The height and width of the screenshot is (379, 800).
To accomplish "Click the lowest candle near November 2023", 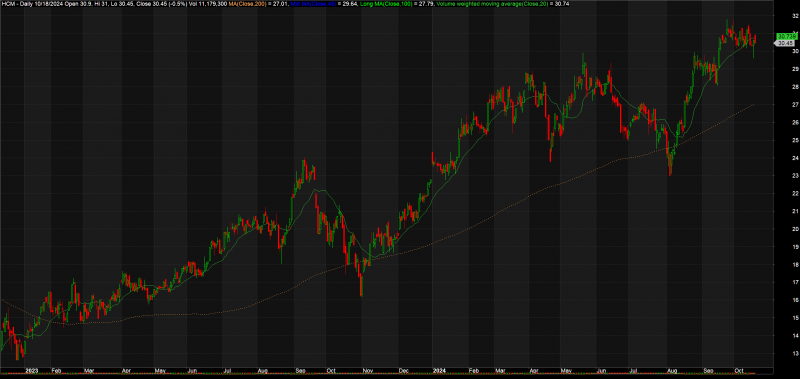I will pos(361,285).
